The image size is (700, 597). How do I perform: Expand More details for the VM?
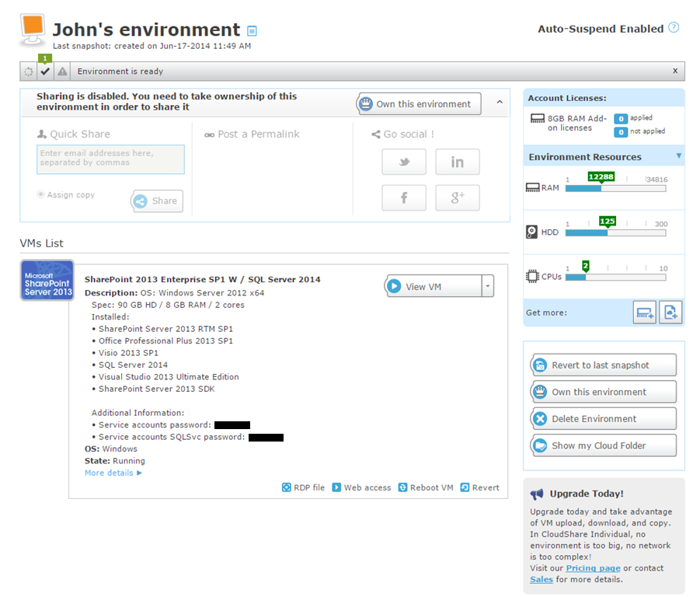click(x=113, y=473)
